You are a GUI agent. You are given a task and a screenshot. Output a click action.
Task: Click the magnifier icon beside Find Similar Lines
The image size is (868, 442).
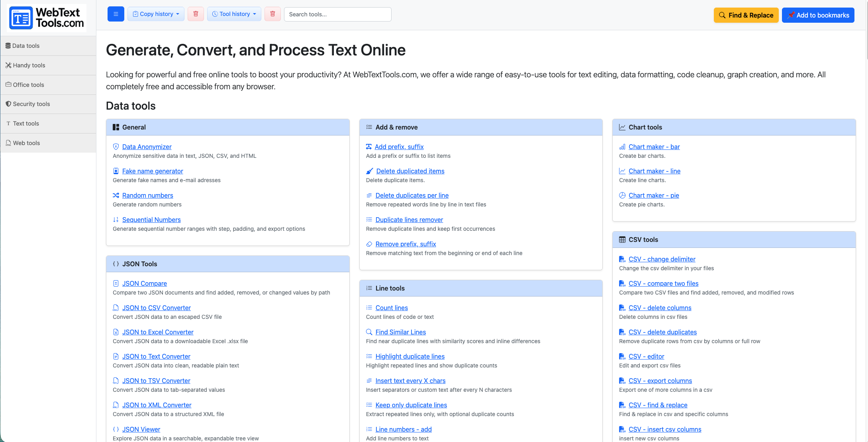pos(369,332)
